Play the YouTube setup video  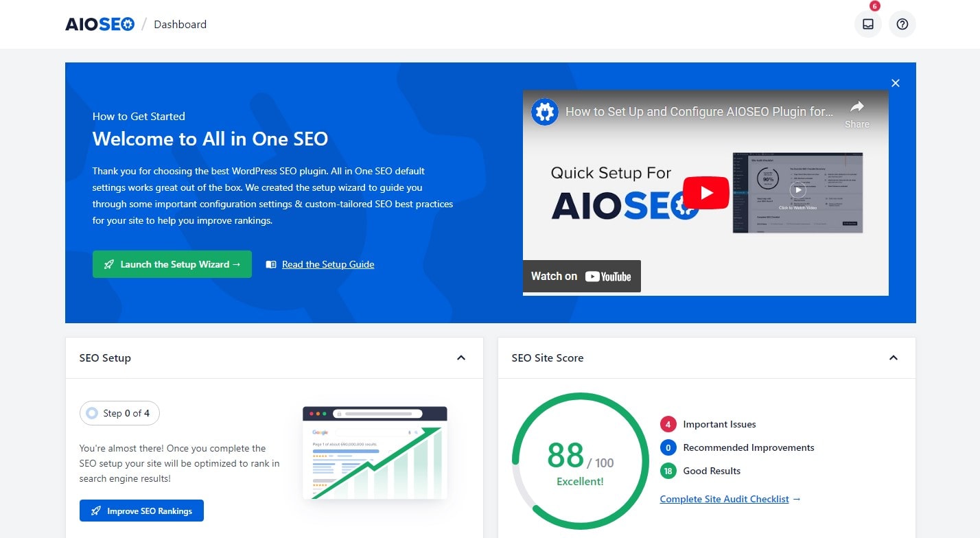point(705,192)
